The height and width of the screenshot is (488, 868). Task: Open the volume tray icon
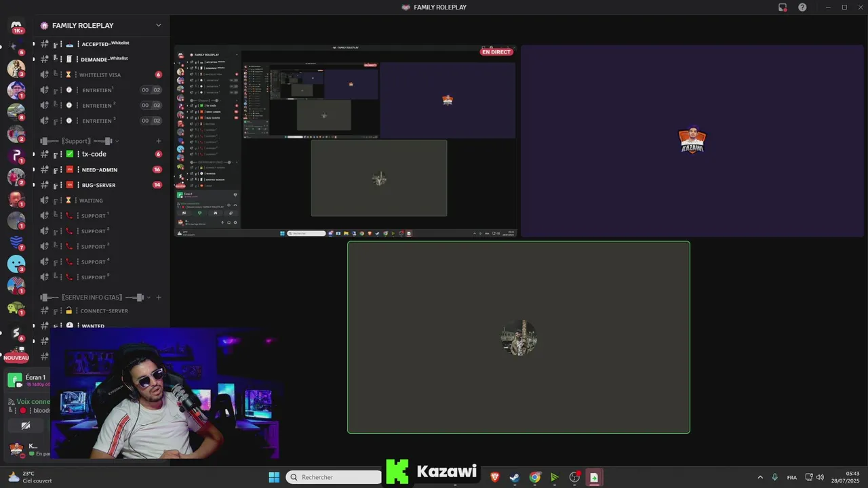click(x=820, y=477)
